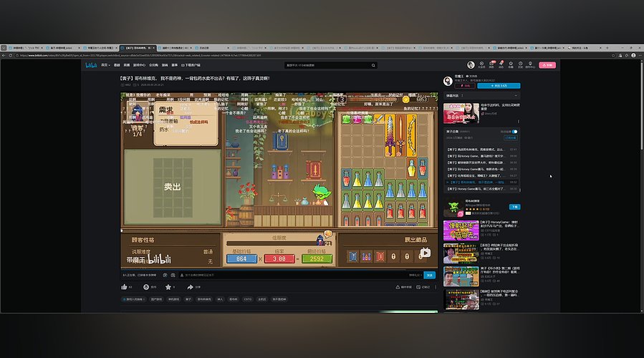The height and width of the screenshot is (358, 644).
Task: Click the search magnifier icon
Action: 373,65
